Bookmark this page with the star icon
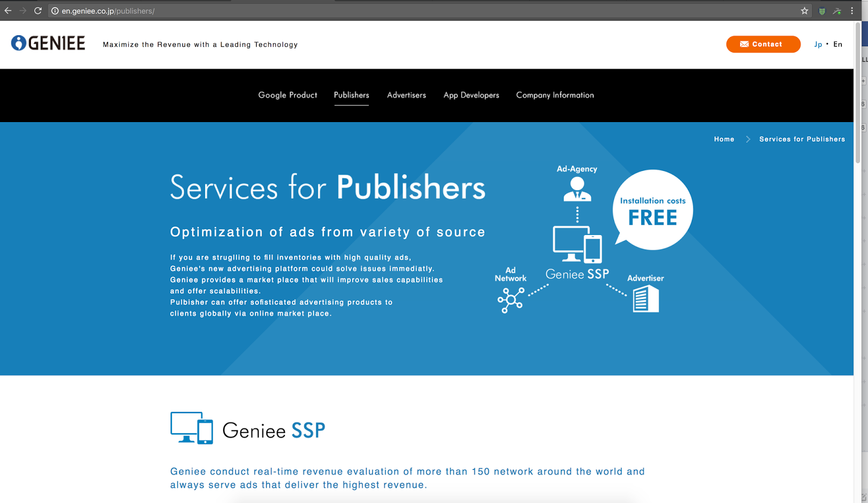Screen dimensions: 868x503 point(805,11)
